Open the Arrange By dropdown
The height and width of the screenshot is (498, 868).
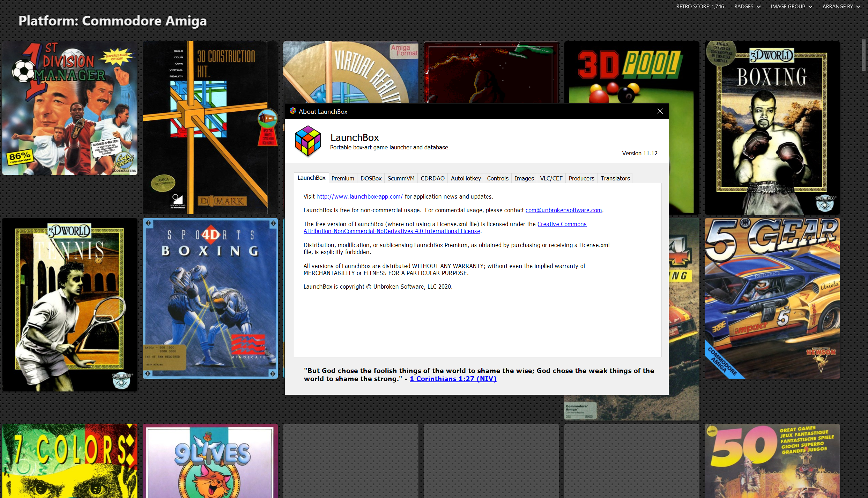click(841, 6)
